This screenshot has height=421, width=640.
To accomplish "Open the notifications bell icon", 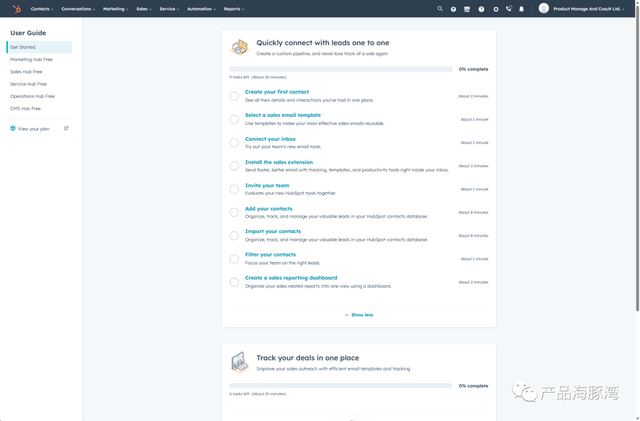I will [521, 9].
